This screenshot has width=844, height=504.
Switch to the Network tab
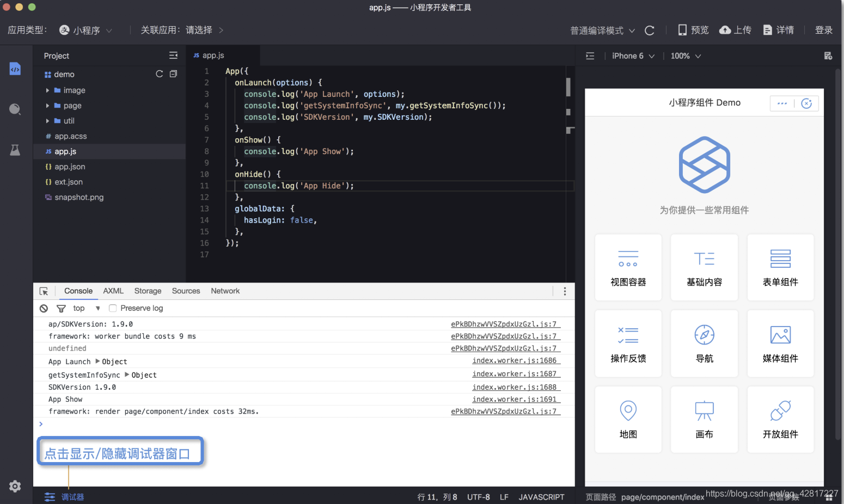225,291
